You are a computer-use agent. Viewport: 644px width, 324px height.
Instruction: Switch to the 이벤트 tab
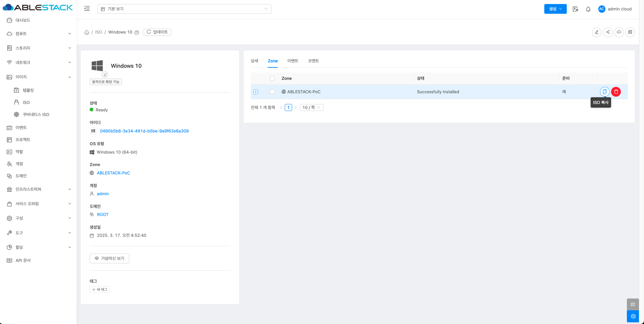pos(292,61)
